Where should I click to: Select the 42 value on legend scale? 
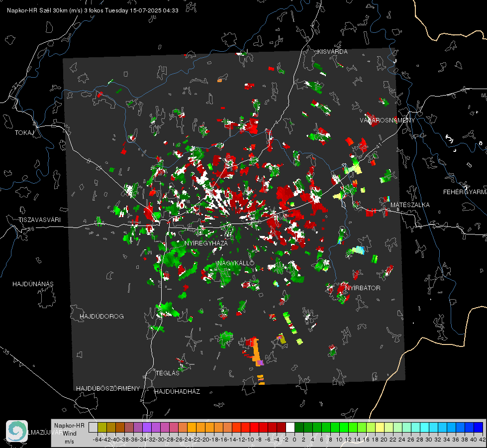pos(483,440)
